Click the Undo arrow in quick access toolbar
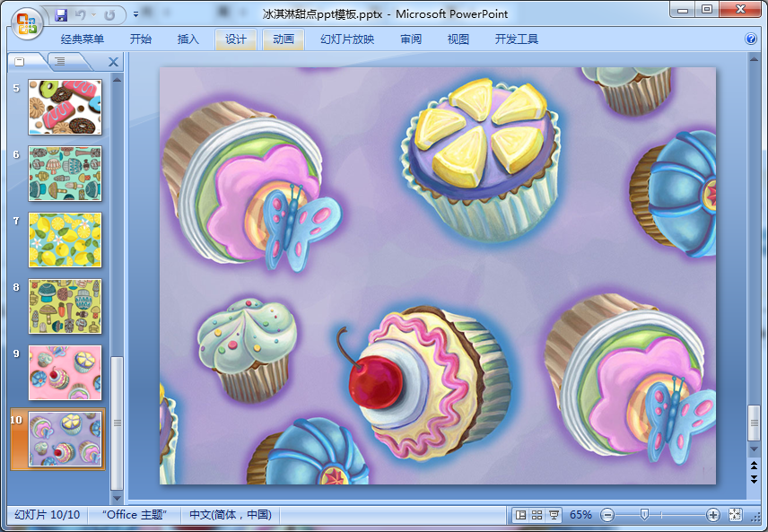768x532 pixels. tap(80, 14)
